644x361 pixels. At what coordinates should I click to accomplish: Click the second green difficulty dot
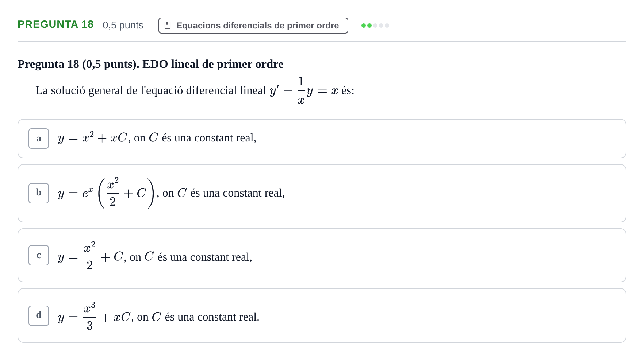(369, 26)
